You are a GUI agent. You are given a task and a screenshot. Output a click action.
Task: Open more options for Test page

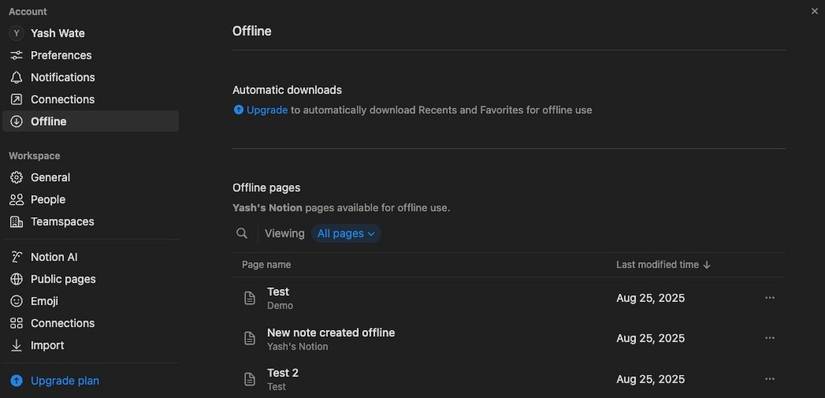[770, 298]
